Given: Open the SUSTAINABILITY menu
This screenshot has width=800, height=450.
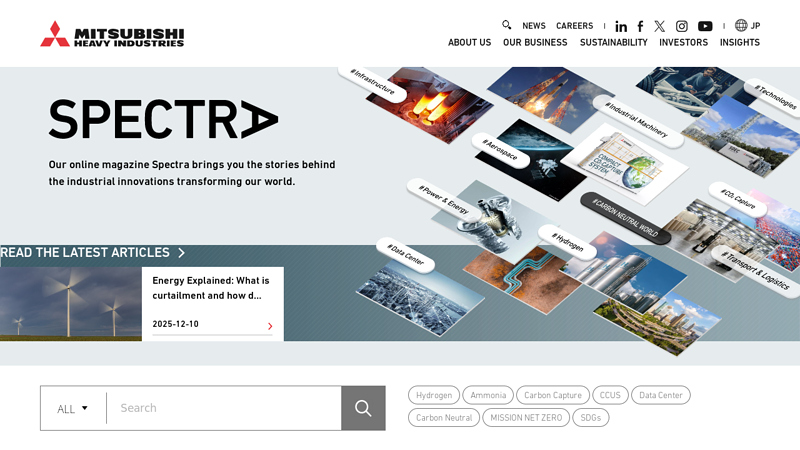Looking at the screenshot, I should pos(613,42).
